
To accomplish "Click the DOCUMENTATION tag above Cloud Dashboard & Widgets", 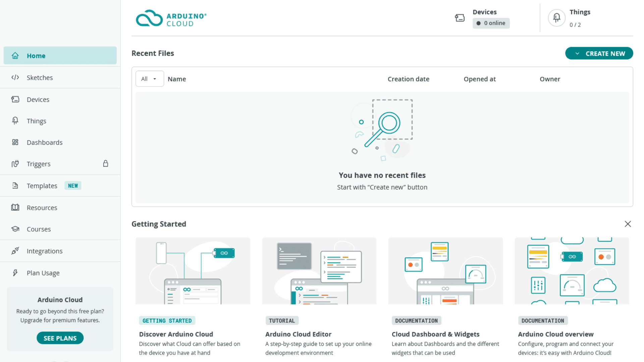I will (x=416, y=321).
